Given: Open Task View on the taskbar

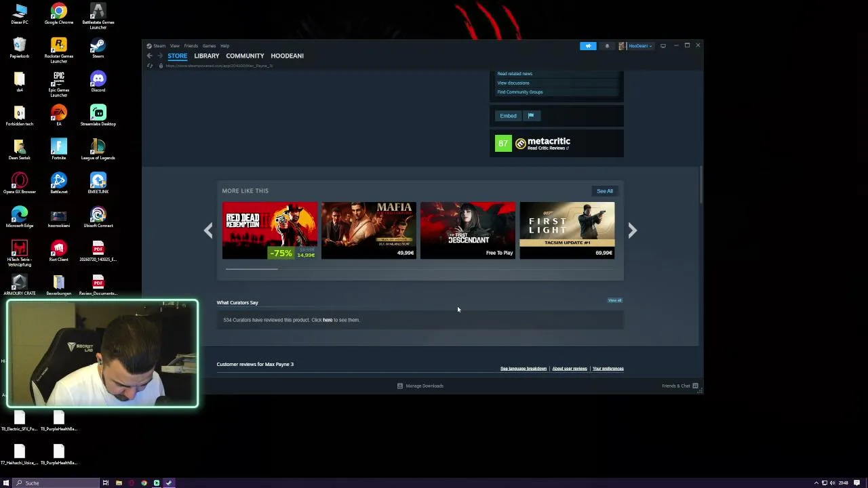Looking at the screenshot, I should (106, 483).
